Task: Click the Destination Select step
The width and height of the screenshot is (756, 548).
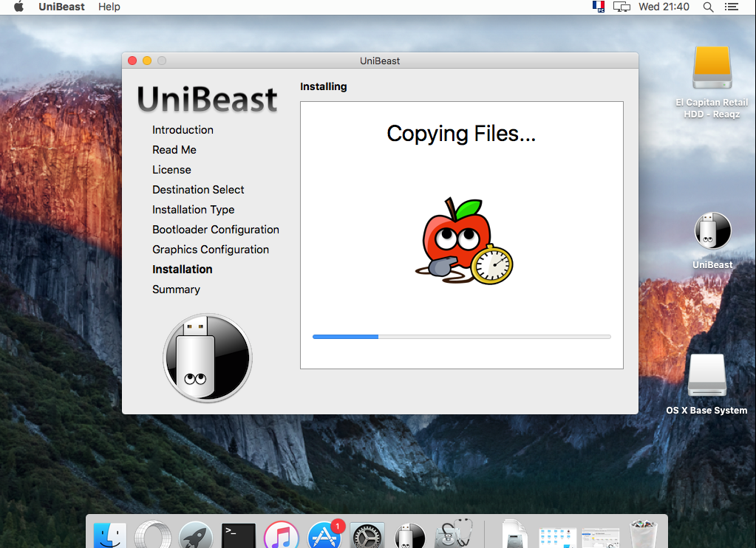Action: pyautogui.click(x=198, y=189)
